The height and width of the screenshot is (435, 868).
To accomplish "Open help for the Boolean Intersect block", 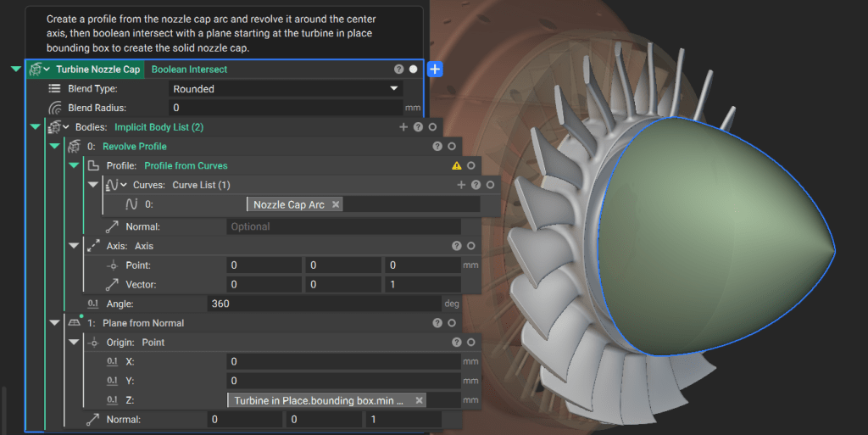I will [398, 70].
